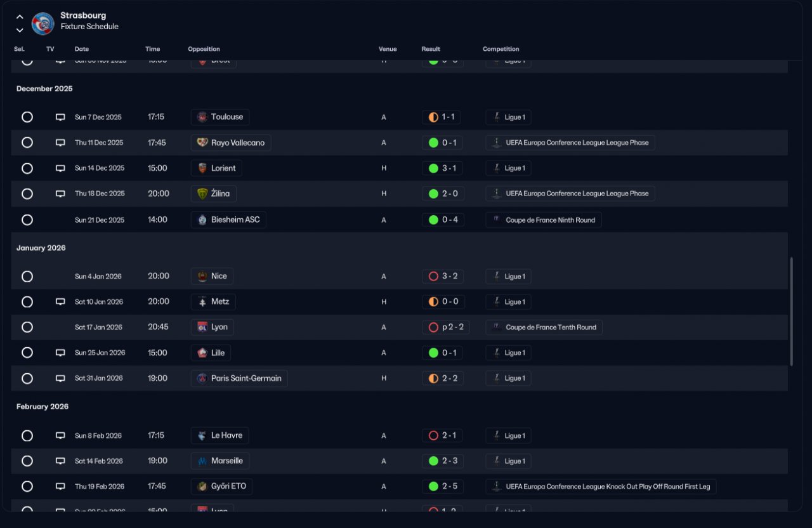Sort by the Opposition column header
This screenshot has height=528, width=812.
204,49
